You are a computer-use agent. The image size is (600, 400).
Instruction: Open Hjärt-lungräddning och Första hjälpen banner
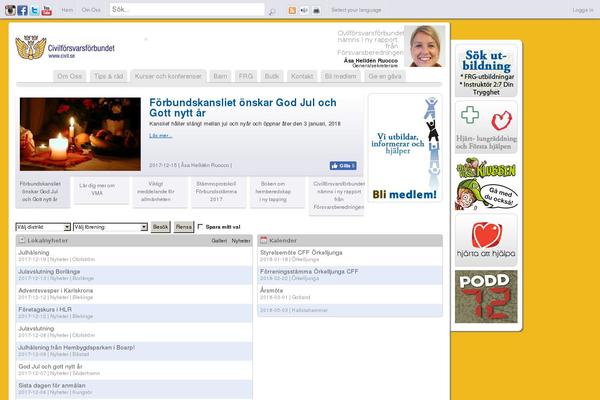(486, 127)
